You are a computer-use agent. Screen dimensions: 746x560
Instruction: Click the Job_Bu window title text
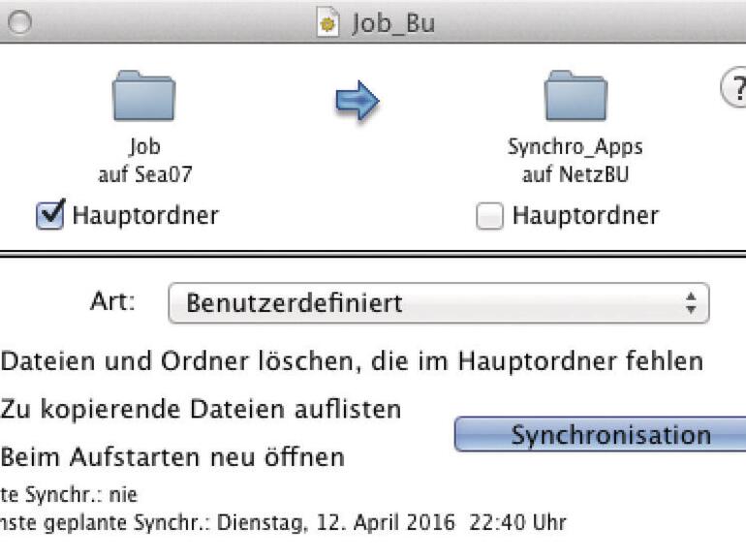392,22
